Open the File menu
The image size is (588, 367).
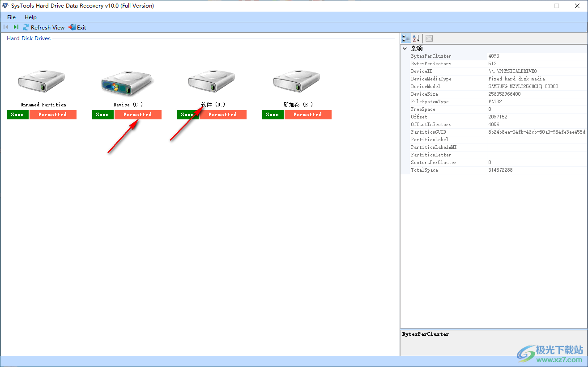(12, 17)
